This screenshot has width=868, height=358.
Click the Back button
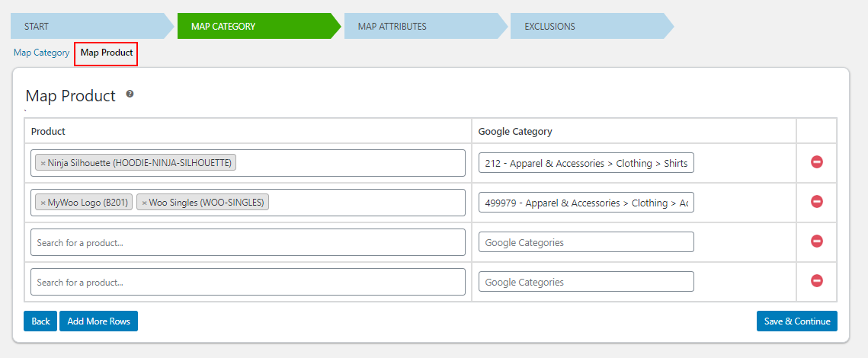40,321
